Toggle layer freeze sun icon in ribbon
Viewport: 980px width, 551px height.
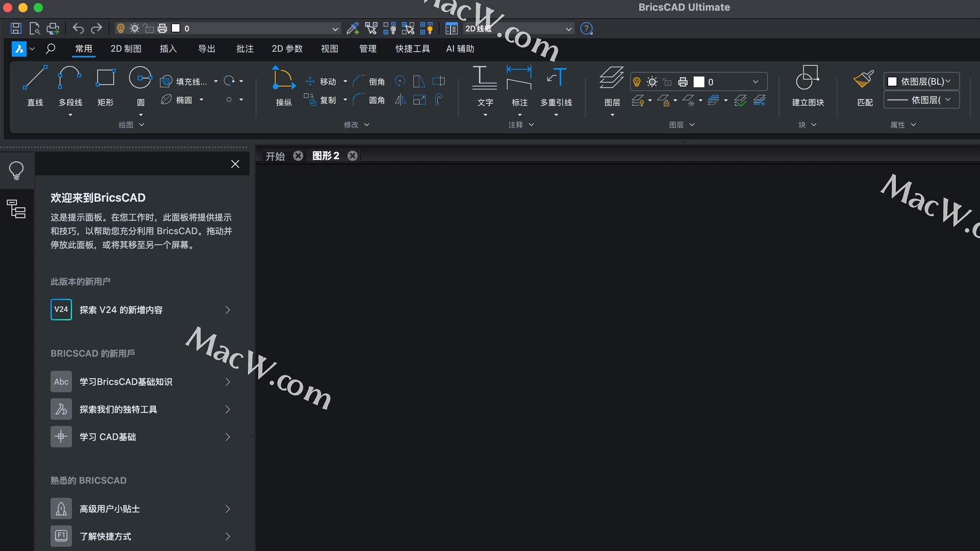[x=652, y=82]
